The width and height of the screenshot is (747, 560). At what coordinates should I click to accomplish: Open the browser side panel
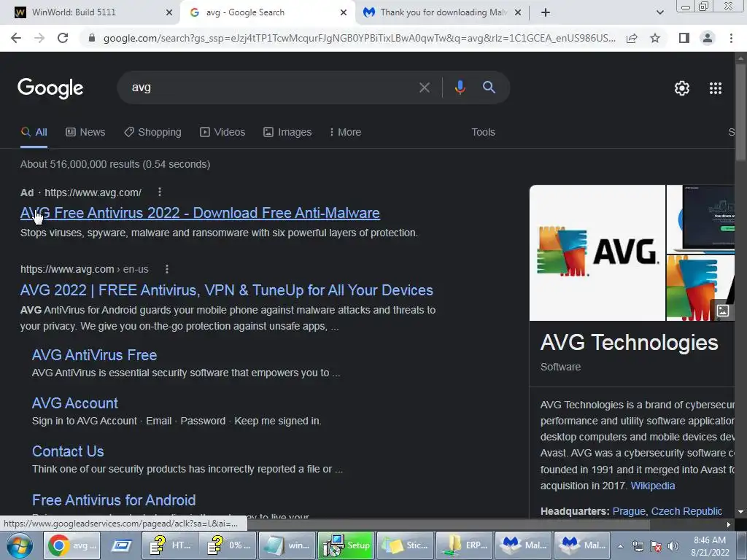click(x=684, y=38)
